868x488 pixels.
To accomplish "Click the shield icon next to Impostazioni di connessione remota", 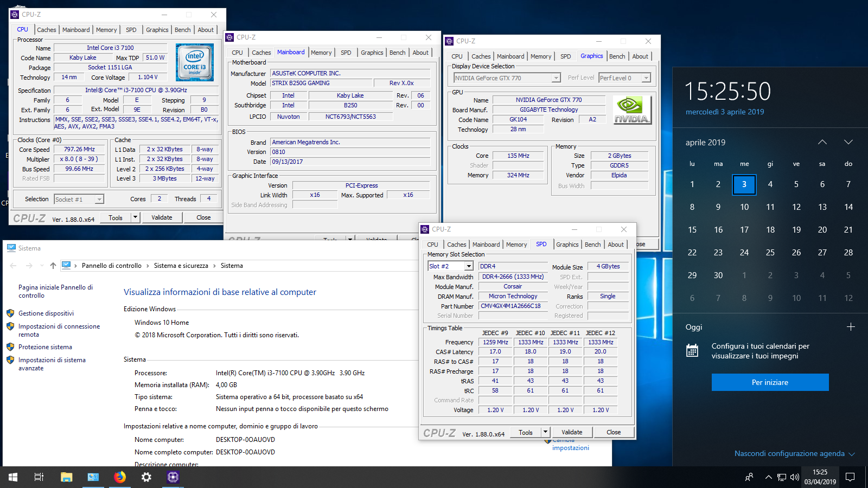I will [10, 326].
